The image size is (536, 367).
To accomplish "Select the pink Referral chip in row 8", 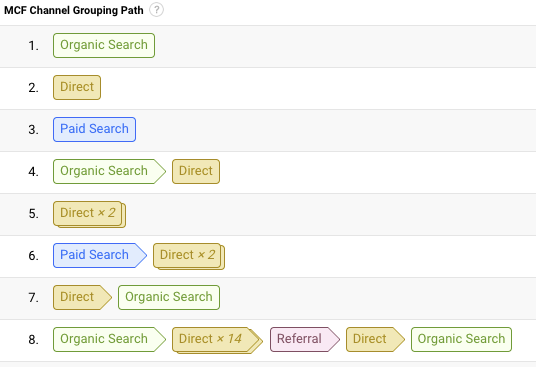I will pyautogui.click(x=305, y=340).
